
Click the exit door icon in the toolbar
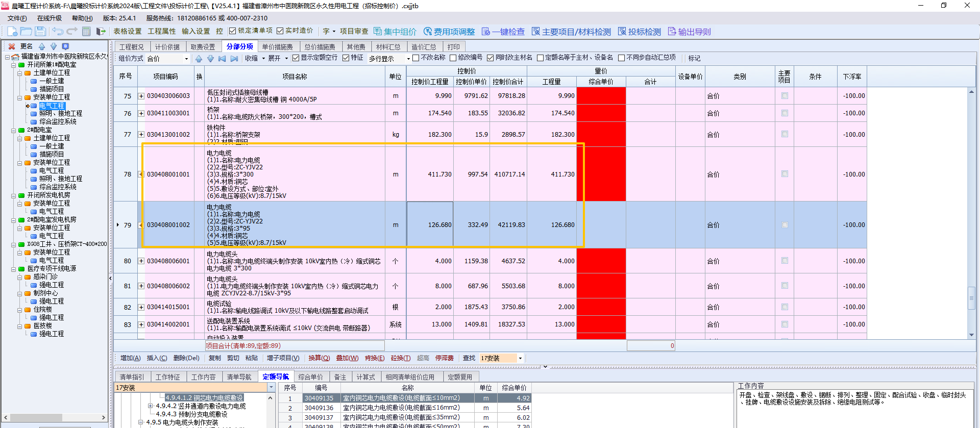[x=101, y=32]
